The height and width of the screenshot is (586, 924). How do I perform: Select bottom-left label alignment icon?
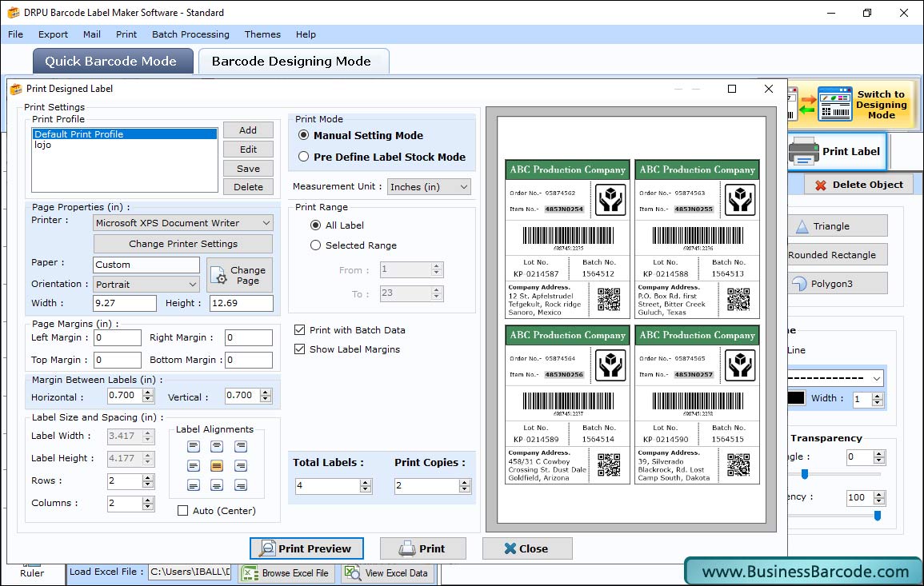tap(194, 485)
